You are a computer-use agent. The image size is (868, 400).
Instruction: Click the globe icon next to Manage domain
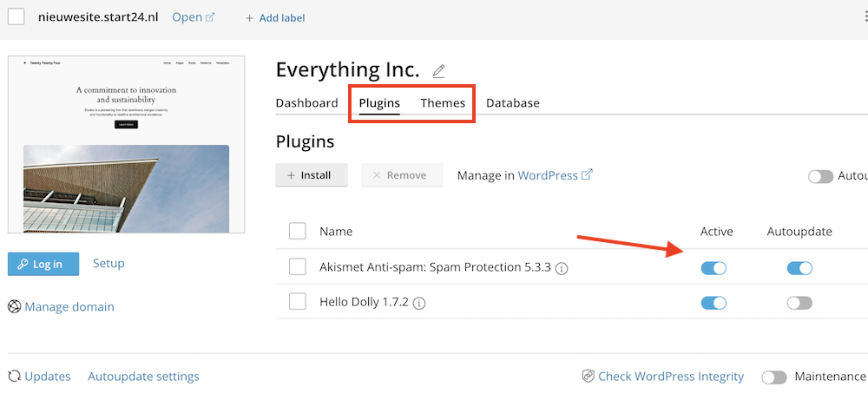[x=14, y=306]
